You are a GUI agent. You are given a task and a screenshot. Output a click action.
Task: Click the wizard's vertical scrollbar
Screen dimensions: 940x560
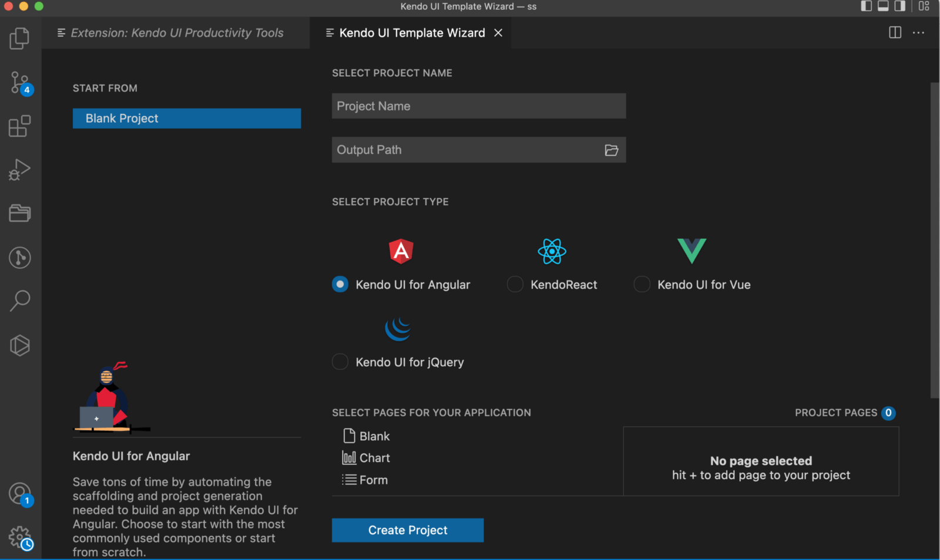935,241
